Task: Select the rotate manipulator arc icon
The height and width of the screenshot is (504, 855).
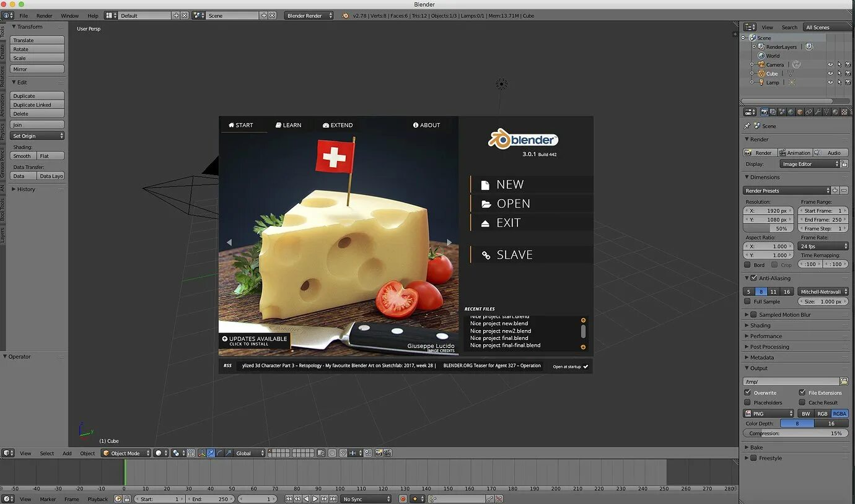Action: click(x=219, y=453)
